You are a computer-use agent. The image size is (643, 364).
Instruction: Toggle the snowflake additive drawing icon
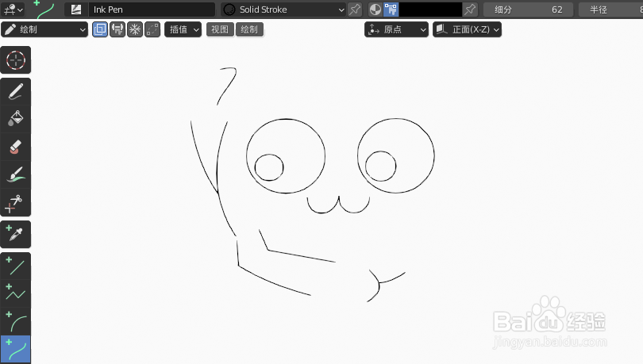135,29
